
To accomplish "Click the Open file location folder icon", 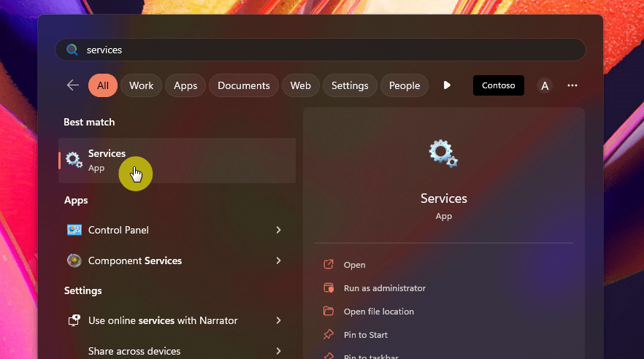I will point(329,311).
